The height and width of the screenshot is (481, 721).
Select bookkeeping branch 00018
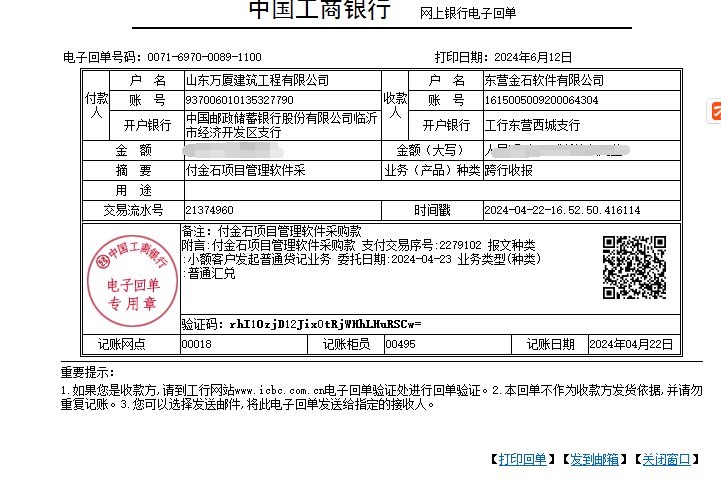pyautogui.click(x=197, y=344)
